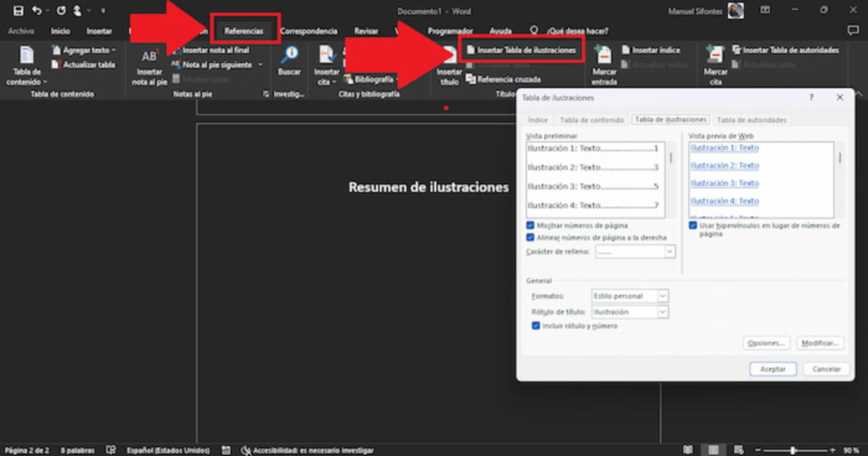Open the Correspondencia ribbon tab
Screen dimensions: 868x456
coord(309,31)
